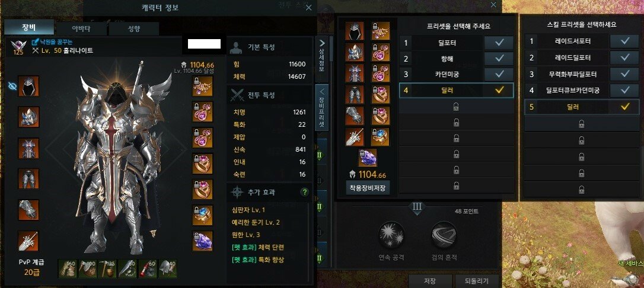Screen dimensions: 644x288
Task: Toggle helmet visibility eye icon
Action: pos(12,86)
